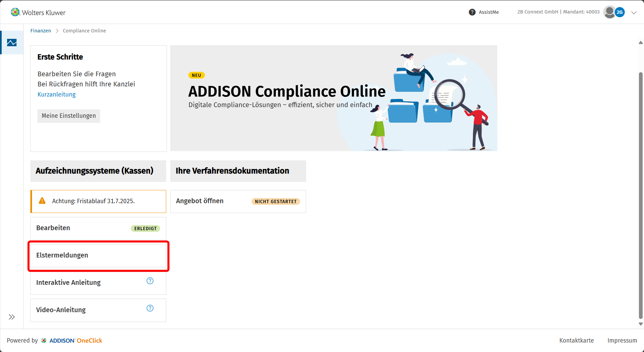644x352 pixels.
Task: Click the scrollbar down arrow
Action: coord(641,324)
